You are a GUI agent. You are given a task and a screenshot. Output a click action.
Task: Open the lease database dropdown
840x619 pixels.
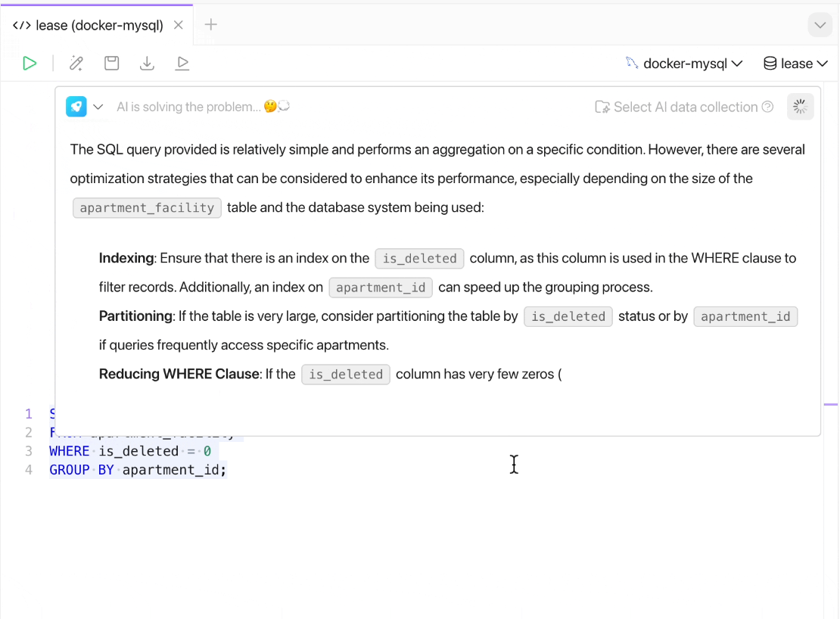pos(795,64)
